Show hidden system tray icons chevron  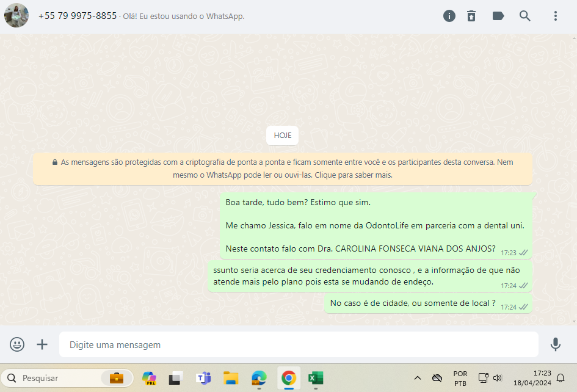(417, 378)
